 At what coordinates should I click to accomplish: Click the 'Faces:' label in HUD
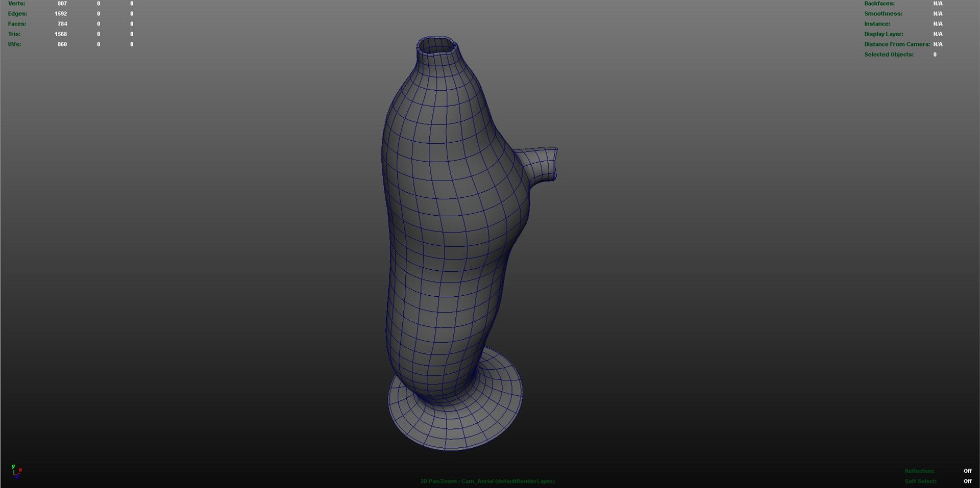(17, 24)
